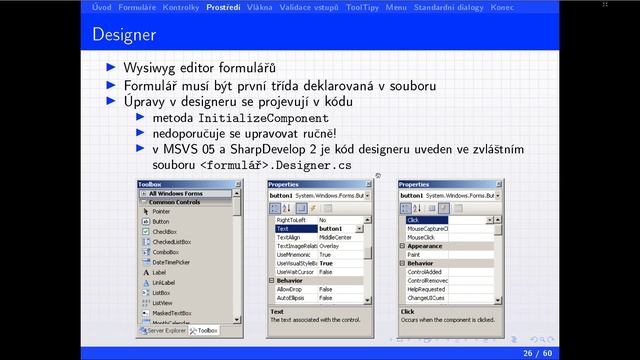The image size is (640, 360).
Task: Click Categorized view icon in Text-property Properties panel
Action: (275, 209)
